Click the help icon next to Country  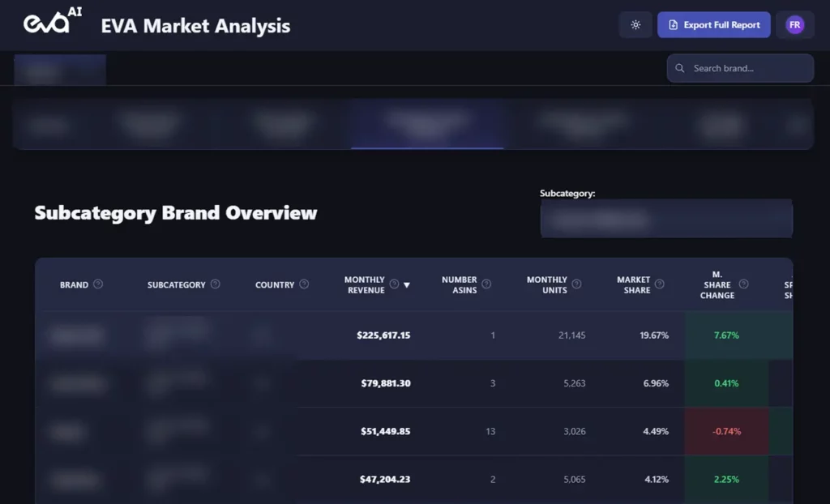pos(304,284)
